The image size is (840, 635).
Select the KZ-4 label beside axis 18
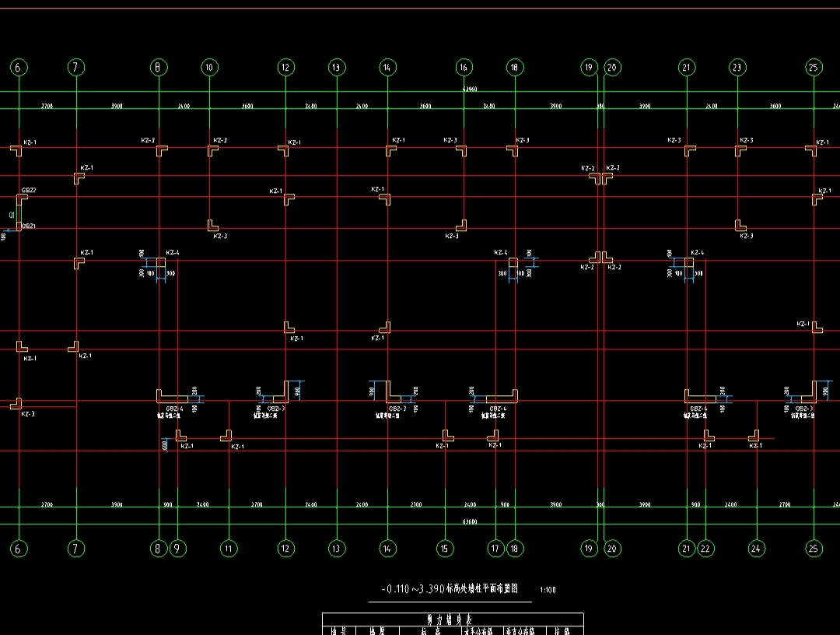coord(500,252)
